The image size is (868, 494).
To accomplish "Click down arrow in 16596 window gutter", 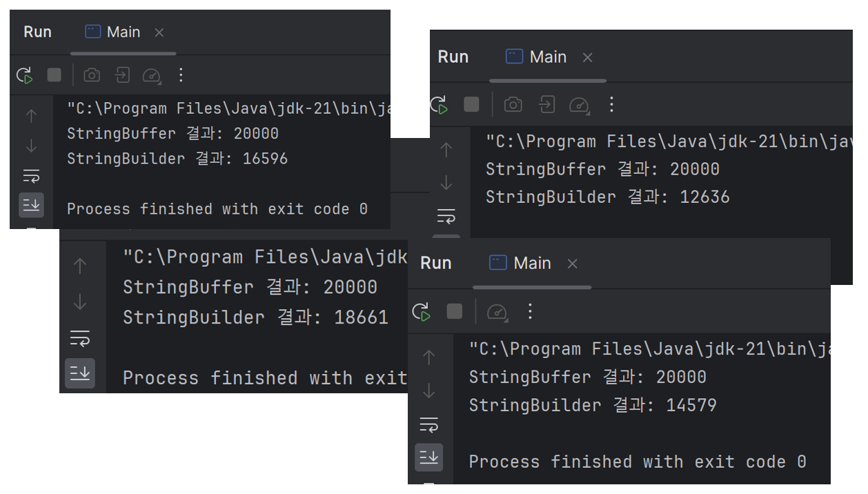I will [31, 146].
